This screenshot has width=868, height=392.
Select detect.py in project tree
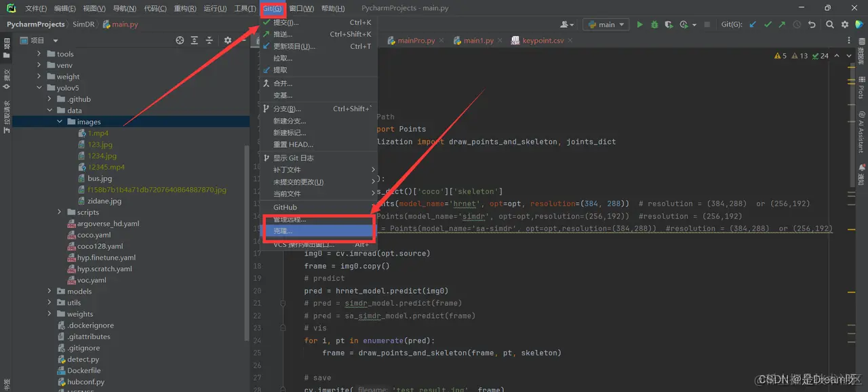tap(83, 359)
